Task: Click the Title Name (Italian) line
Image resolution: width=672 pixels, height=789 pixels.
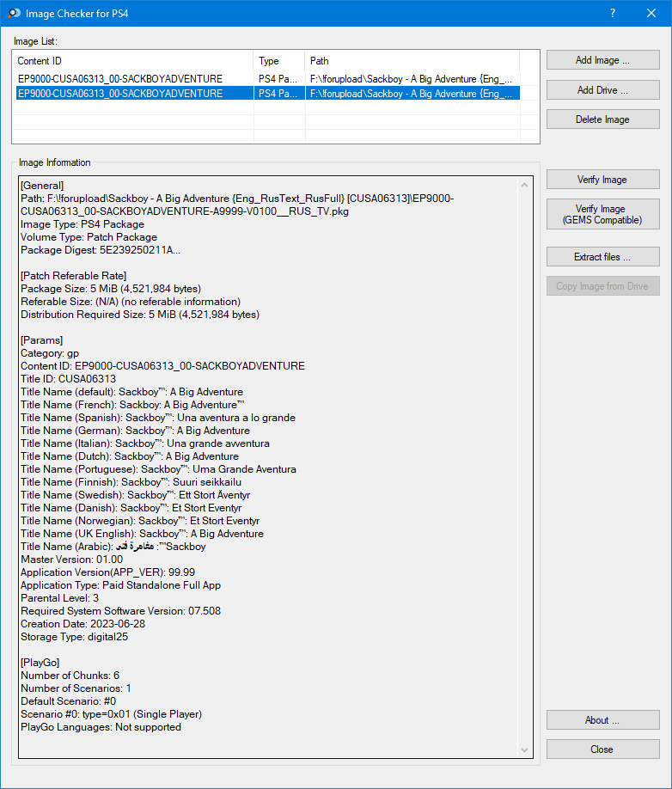Action: point(145,443)
